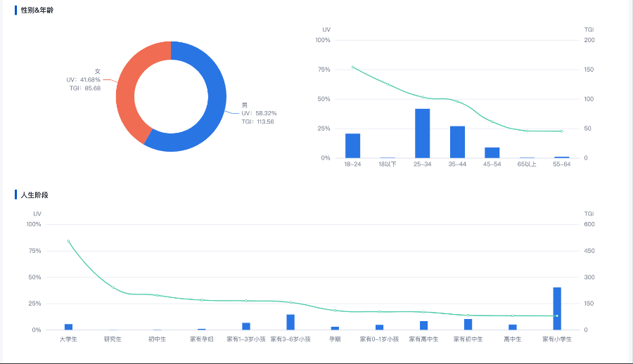Screen dimensions: 633x364
Task: Click the TGI line point above 55-64
Action: click(x=561, y=131)
